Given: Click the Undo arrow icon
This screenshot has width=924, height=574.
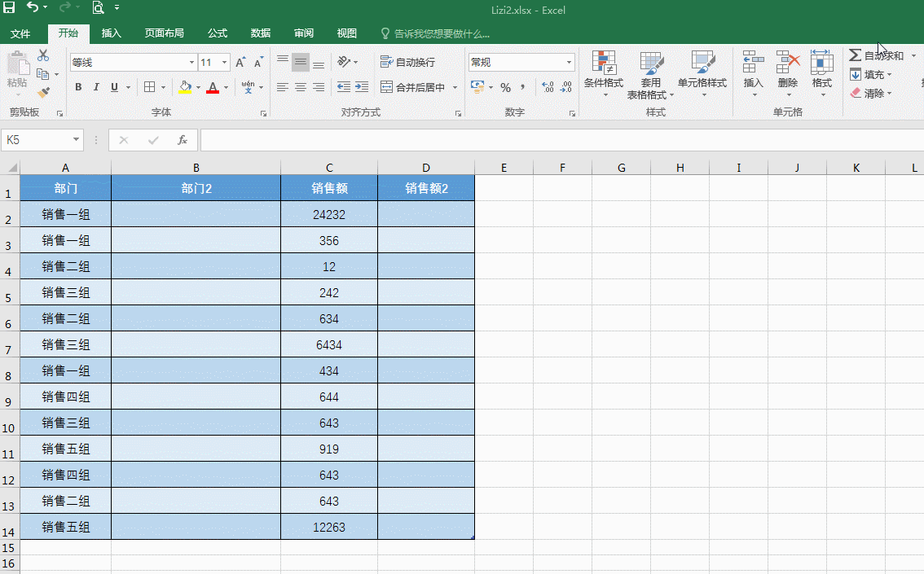Looking at the screenshot, I should point(33,7).
